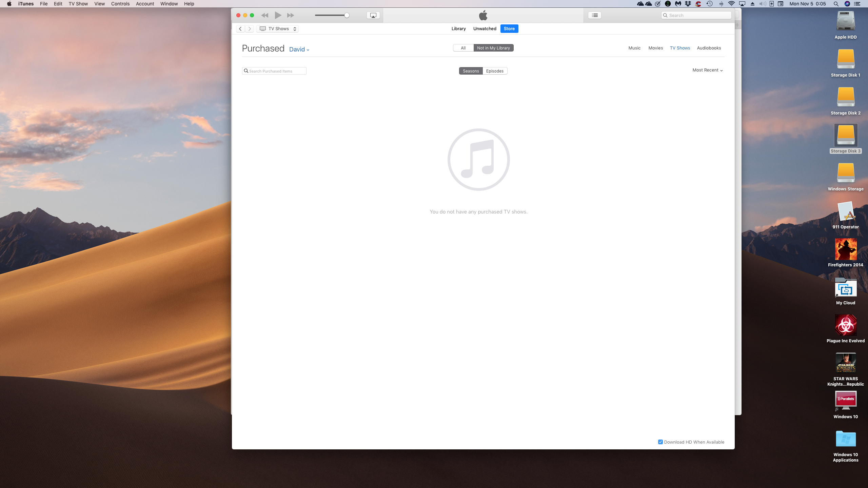Open the Window menu
Viewport: 868px width, 488px height.
click(x=169, y=4)
